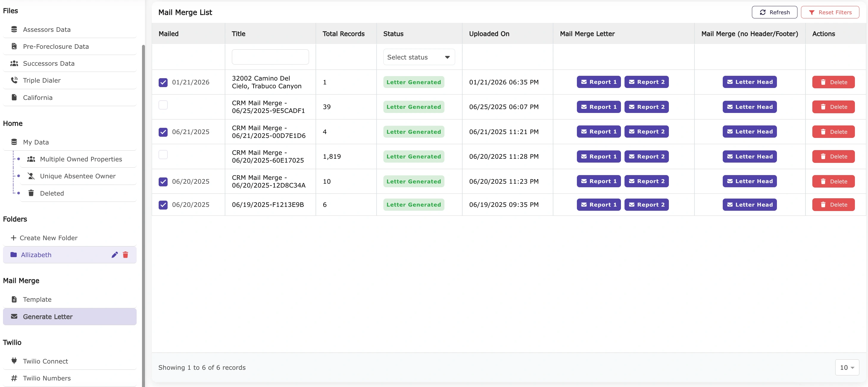The height and width of the screenshot is (387, 868).
Task: Click the Triple Dialer phone icon
Action: (x=14, y=80)
